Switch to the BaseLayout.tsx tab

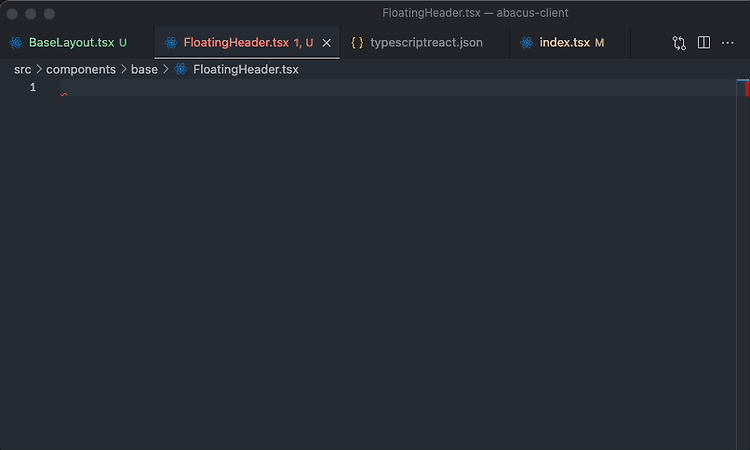[77, 43]
